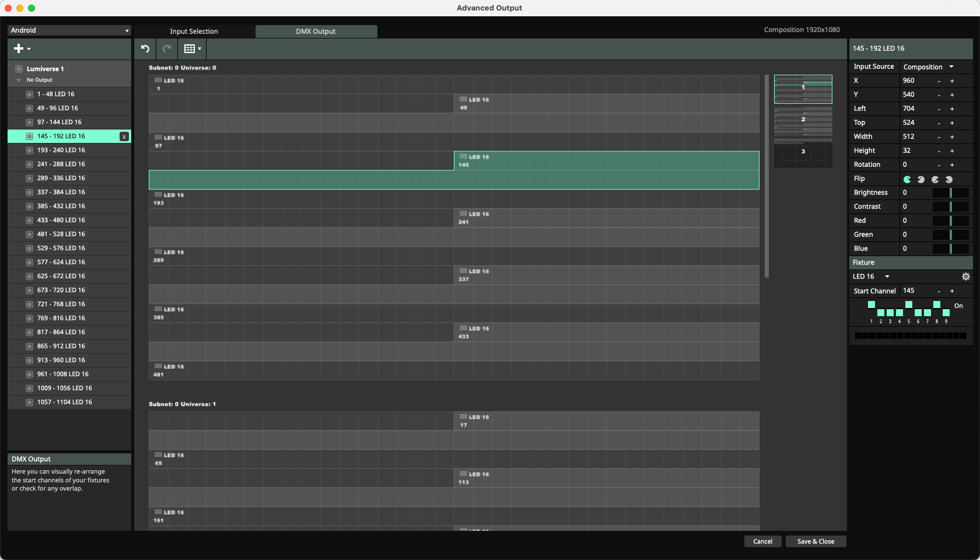This screenshot has width=980, height=560.
Task: Click the undo arrow in the toolbar
Action: click(x=145, y=49)
